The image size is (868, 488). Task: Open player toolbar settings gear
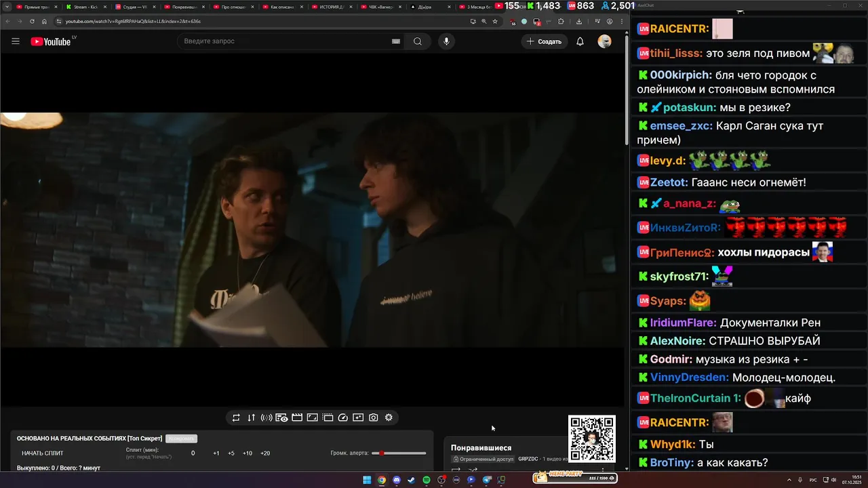tap(389, 418)
